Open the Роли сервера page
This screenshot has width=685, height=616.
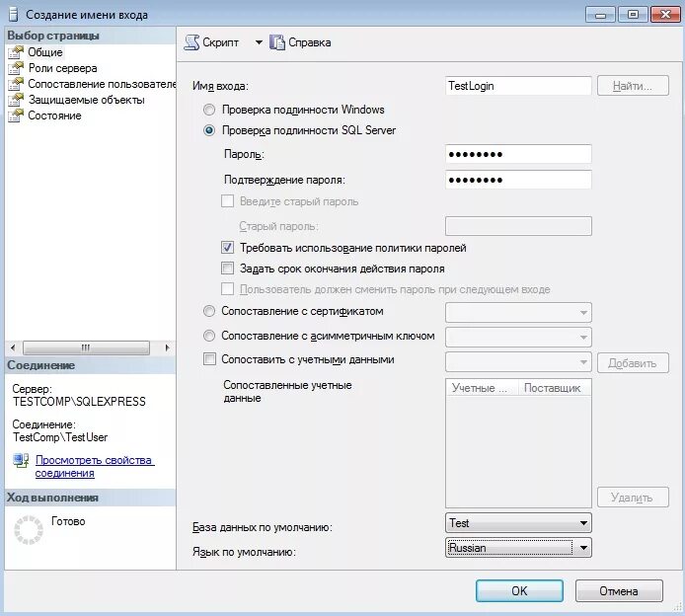(x=62, y=68)
